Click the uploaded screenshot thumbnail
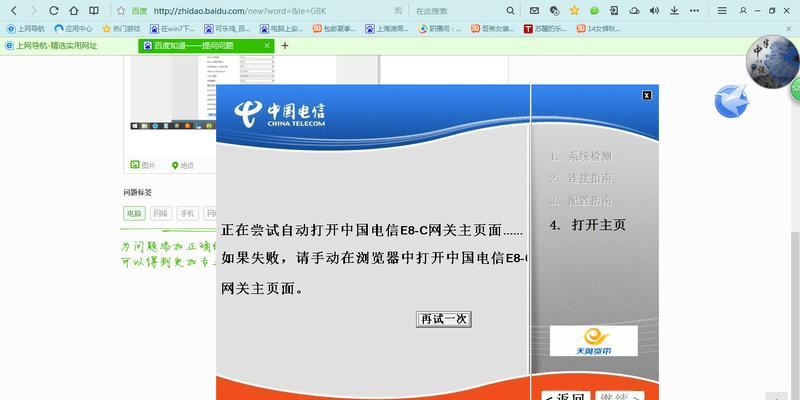Screen dimensions: 800x400 173,92
